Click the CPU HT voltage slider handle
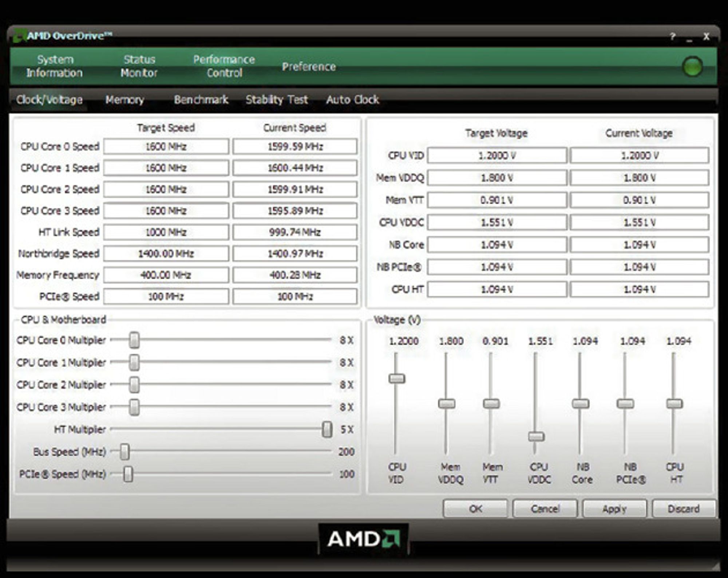Viewport: 728px width, 578px height. (x=674, y=404)
